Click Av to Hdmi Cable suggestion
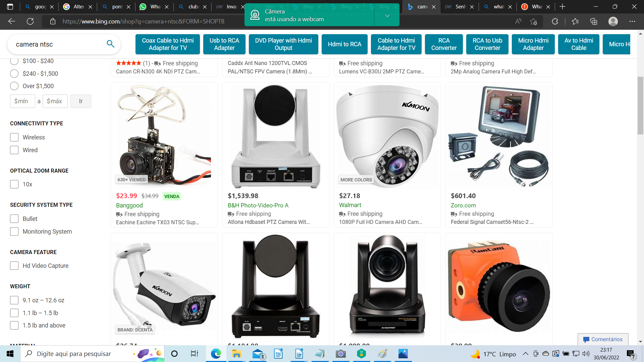The width and height of the screenshot is (644, 362). coord(579,44)
